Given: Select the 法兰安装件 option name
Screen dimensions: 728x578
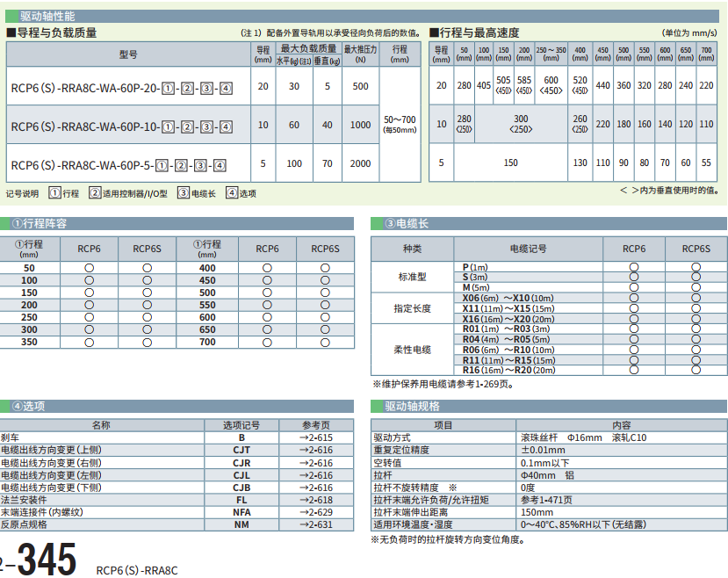Looking at the screenshot, I should (24, 500).
